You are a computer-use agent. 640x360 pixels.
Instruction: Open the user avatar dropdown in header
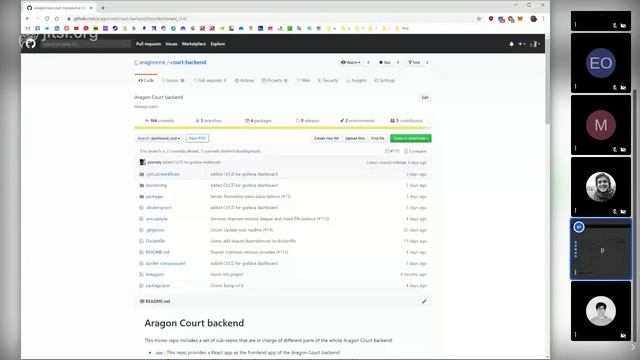(535, 44)
